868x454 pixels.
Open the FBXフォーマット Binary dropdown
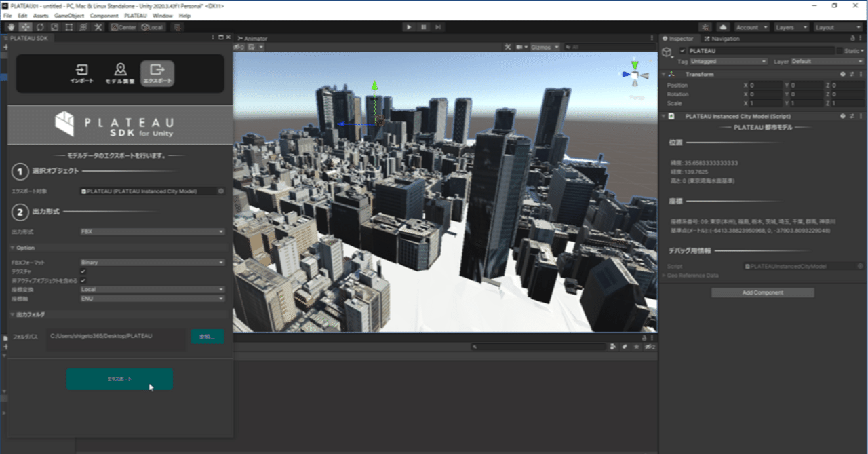coord(153,263)
